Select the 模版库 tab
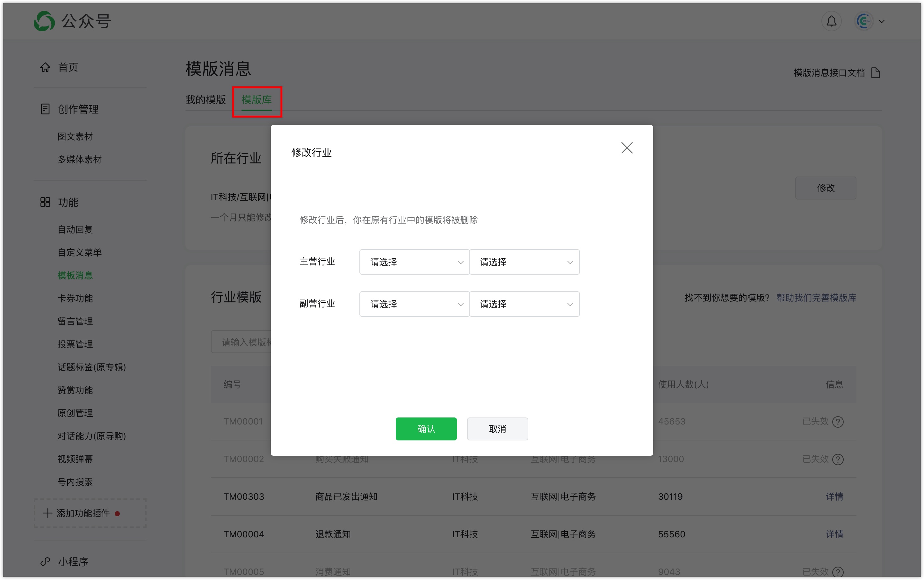Image resolution: width=924 pixels, height=580 pixels. (x=256, y=100)
